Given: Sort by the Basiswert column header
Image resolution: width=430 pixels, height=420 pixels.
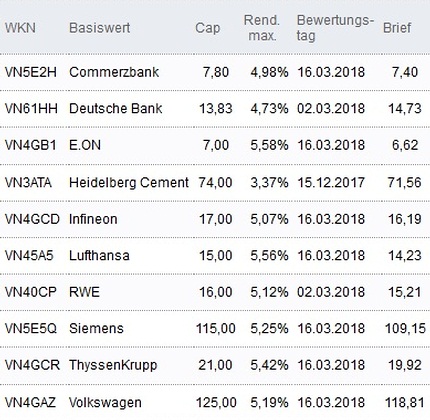Looking at the screenshot, I should (99, 28).
